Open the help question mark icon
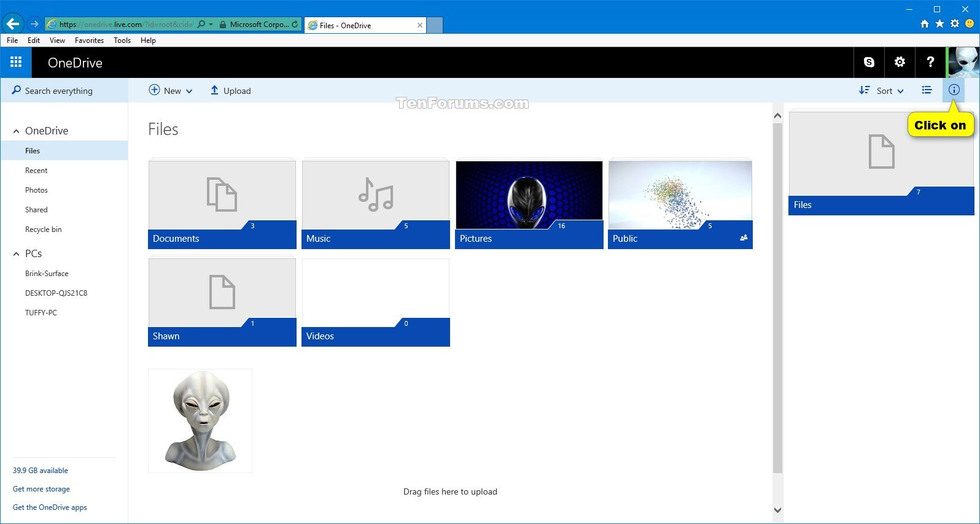Screen dimensions: 980x524 coord(930,62)
